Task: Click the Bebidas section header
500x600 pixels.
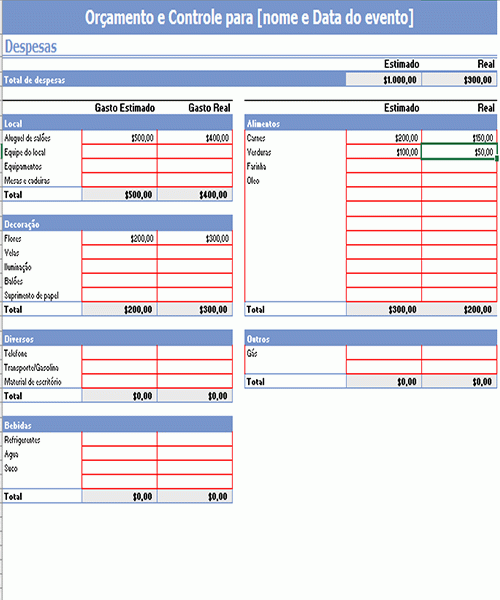Action: [x=117, y=425]
